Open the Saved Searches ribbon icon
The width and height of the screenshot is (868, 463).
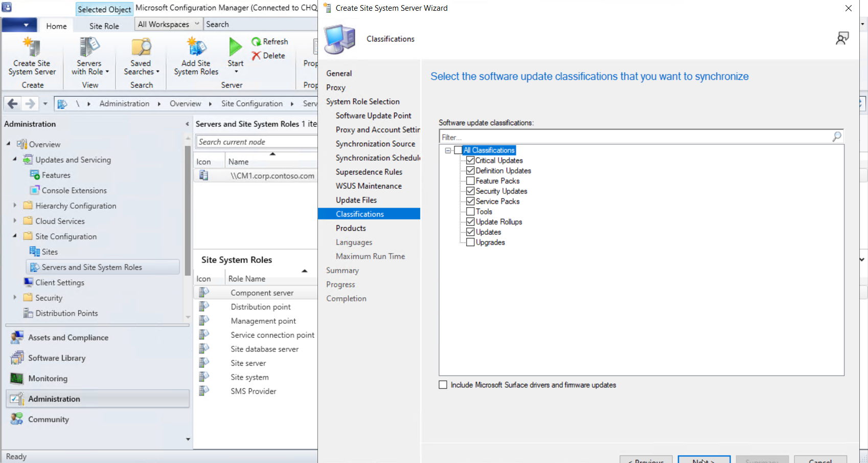[x=141, y=47]
